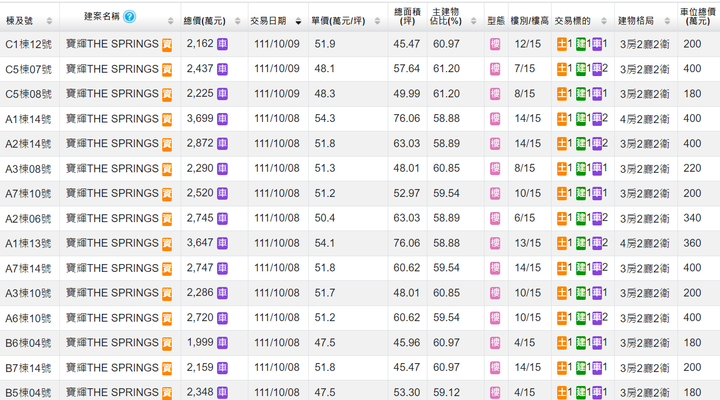Viewport: 720px width, 400px height.
Task: Click the pink 樓 type icon in the C1棟12號 row
Action: [x=495, y=45]
